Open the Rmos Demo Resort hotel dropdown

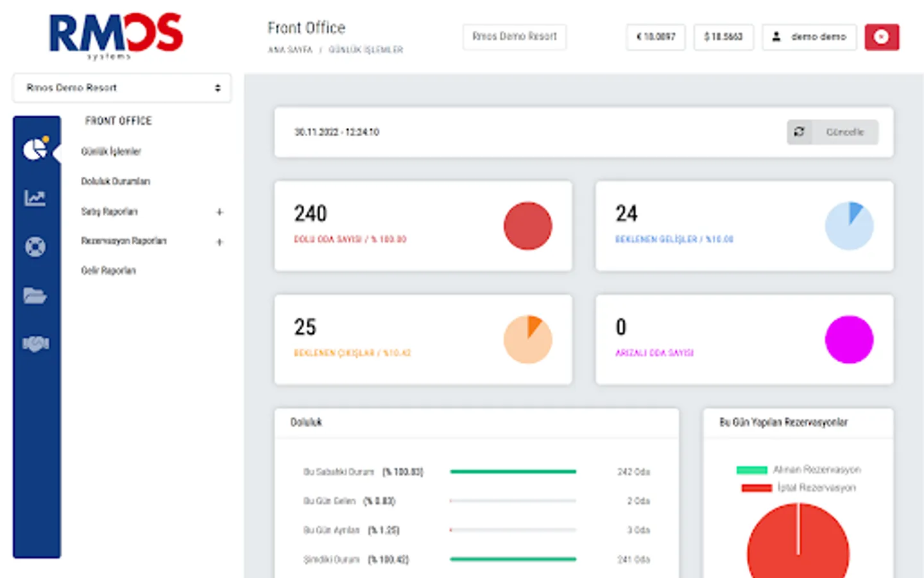122,88
